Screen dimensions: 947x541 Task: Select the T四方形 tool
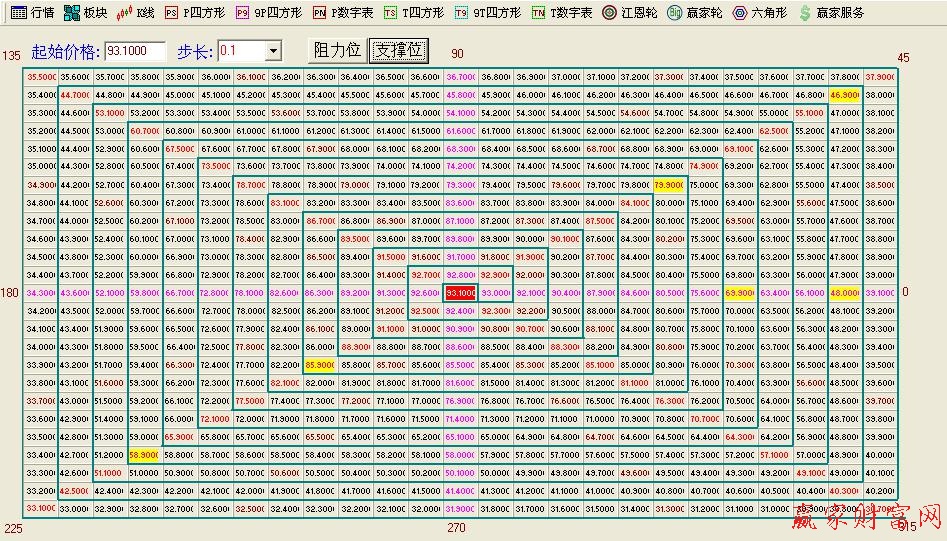pos(413,13)
